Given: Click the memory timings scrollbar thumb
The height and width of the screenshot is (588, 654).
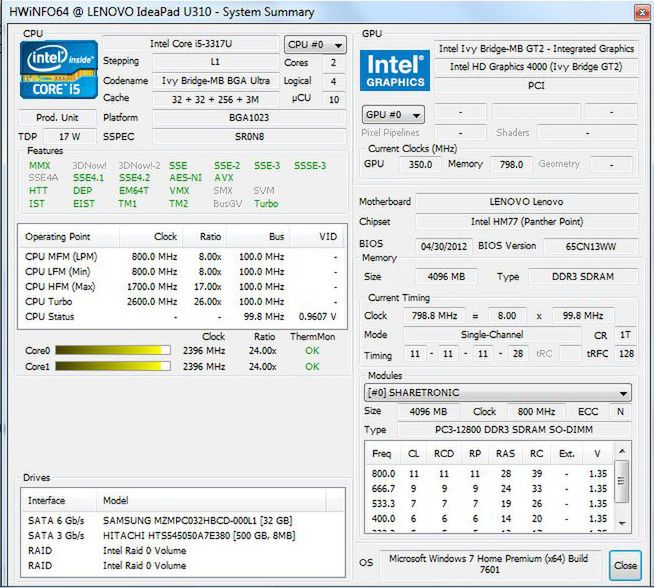Looking at the screenshot, I should [x=621, y=481].
